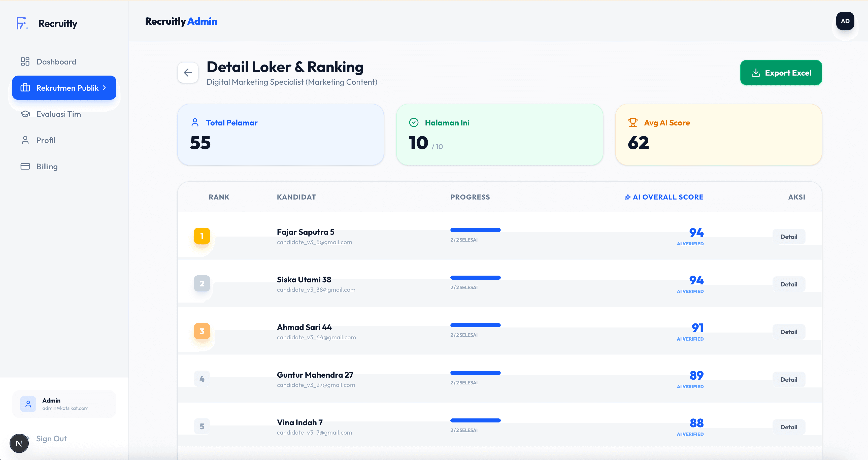Open the Profil menu item
This screenshot has width=868, height=460.
tap(64, 140)
